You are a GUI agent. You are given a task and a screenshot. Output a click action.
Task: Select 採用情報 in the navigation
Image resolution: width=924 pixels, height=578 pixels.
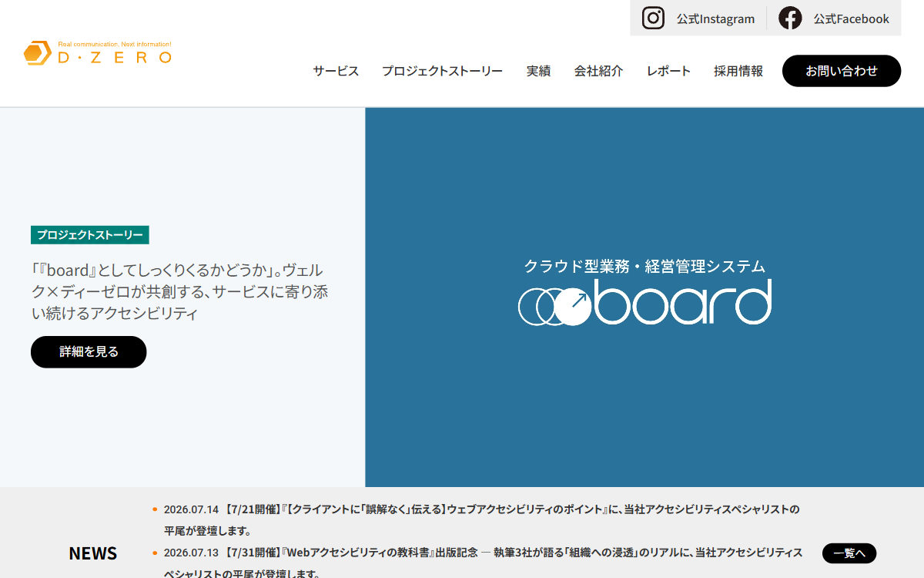pyautogui.click(x=738, y=71)
